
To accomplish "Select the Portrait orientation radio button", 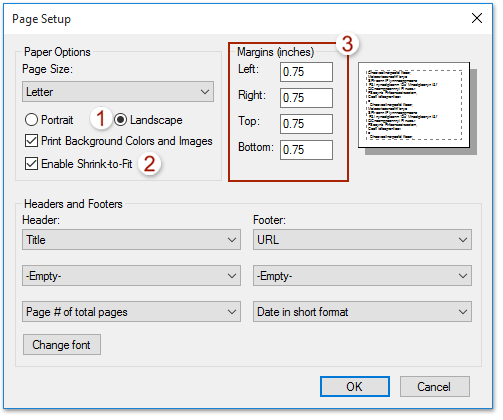I will coord(31,120).
